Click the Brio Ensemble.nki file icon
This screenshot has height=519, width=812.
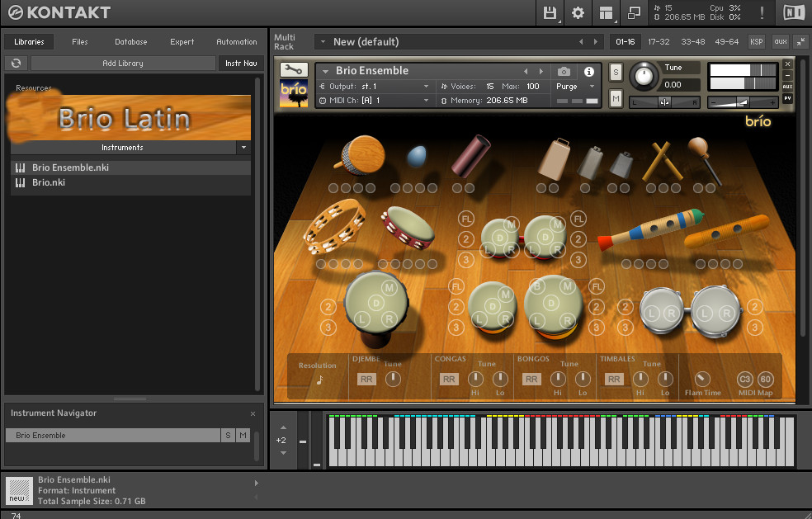[20, 167]
